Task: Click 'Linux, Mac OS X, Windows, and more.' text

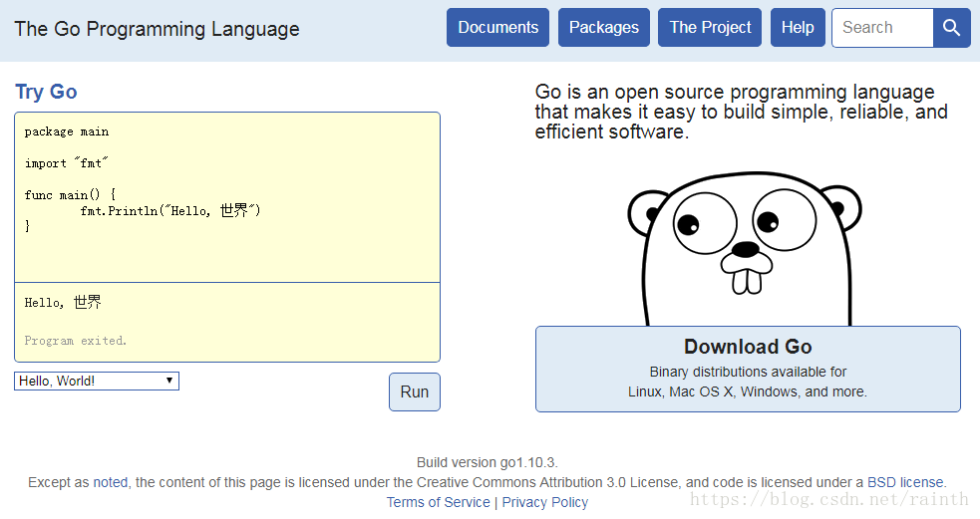Action: click(x=748, y=391)
